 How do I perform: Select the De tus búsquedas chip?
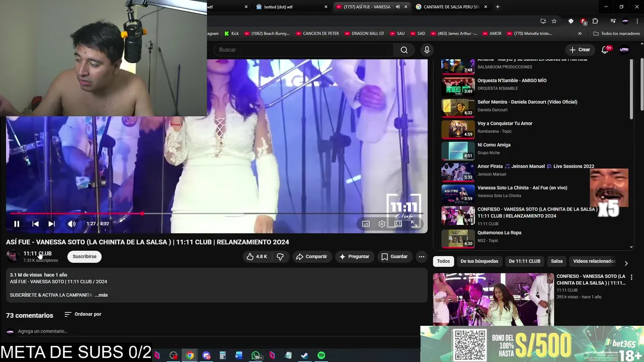479,261
